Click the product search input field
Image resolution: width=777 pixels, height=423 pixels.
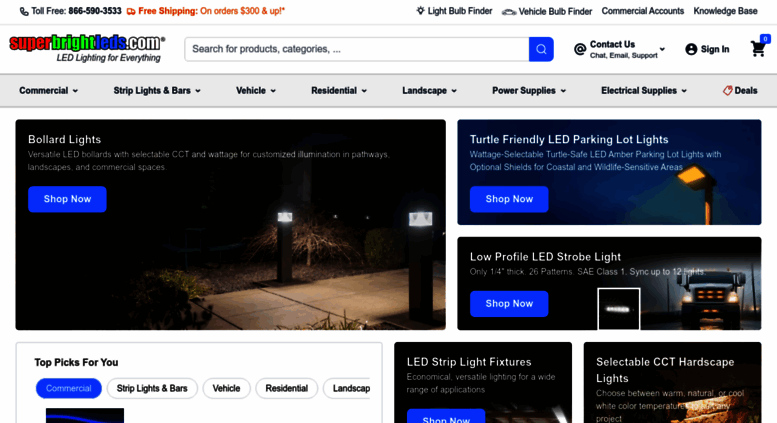point(357,49)
